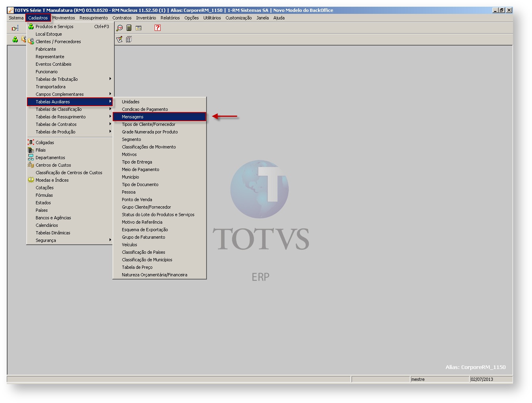Viewport: 532px width, 403px height.
Task: Open the Utilitários menu
Action: coord(212,18)
